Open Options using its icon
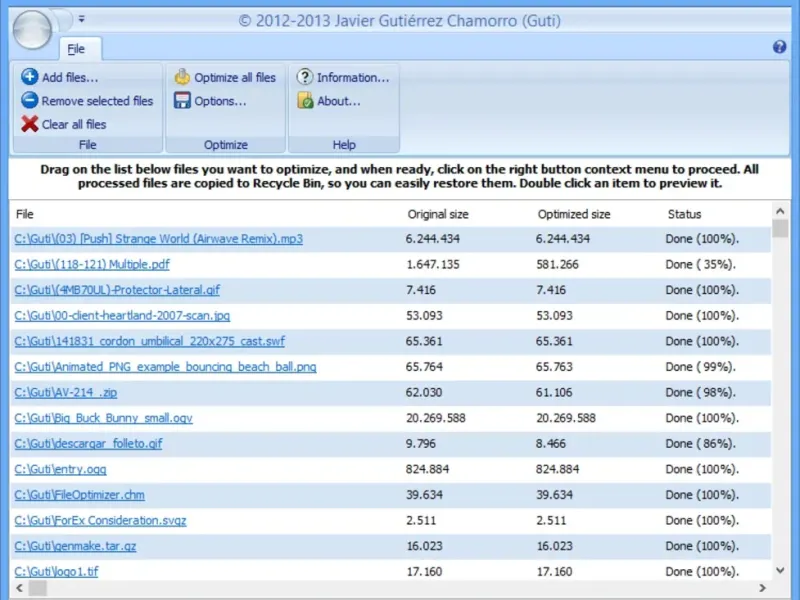The width and height of the screenshot is (800, 600). (182, 101)
